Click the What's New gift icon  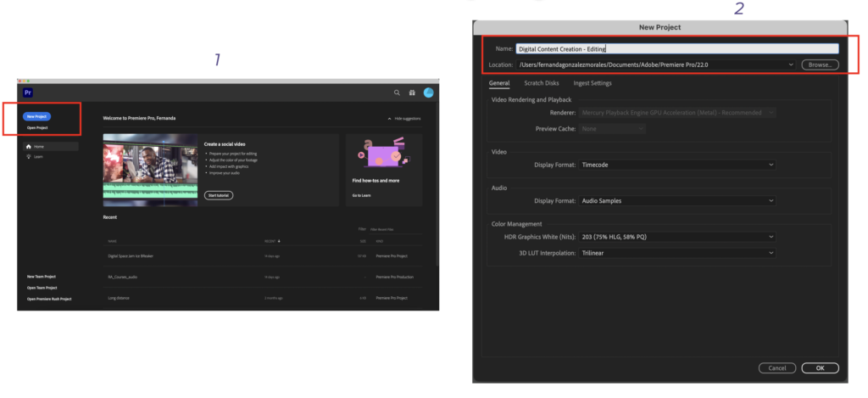[x=412, y=92]
